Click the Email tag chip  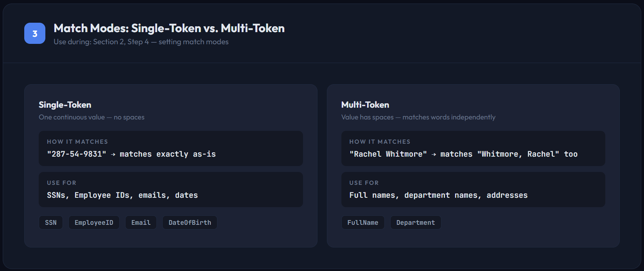pyautogui.click(x=141, y=222)
